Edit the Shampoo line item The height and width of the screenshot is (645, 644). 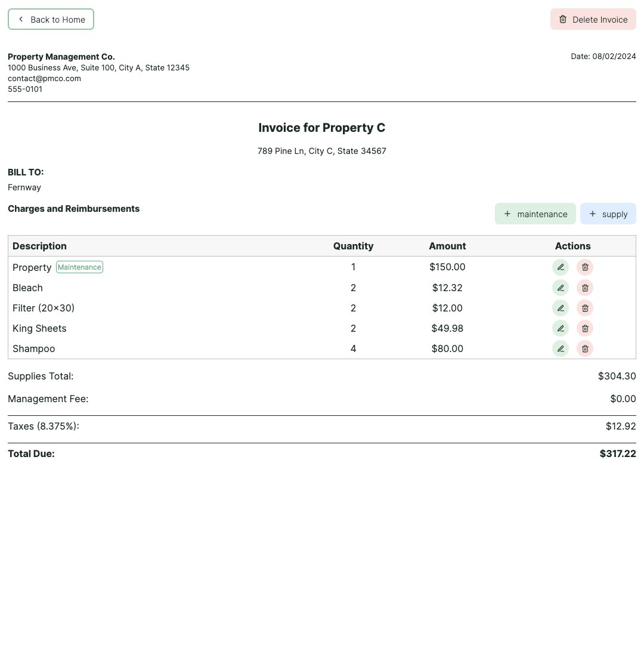click(x=560, y=349)
